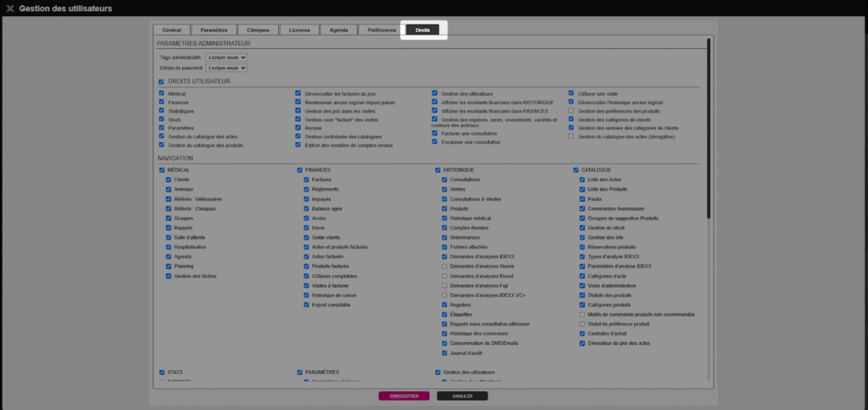Toggle the CATALOGUE section checkbox
The width and height of the screenshot is (868, 410).
pyautogui.click(x=575, y=170)
